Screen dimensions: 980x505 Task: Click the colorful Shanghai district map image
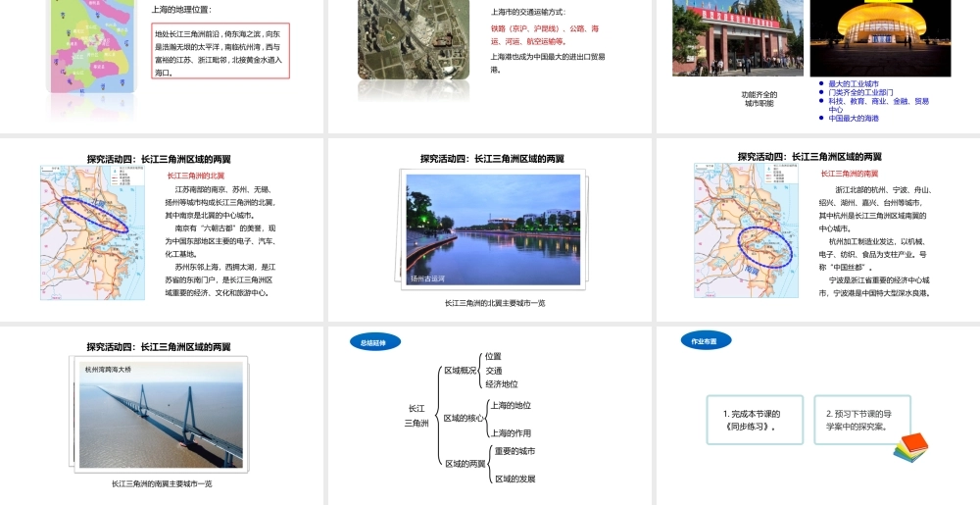click(x=92, y=46)
